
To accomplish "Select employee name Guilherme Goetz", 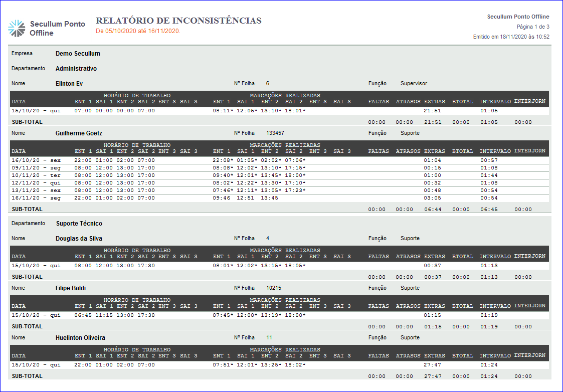I will coord(79,133).
